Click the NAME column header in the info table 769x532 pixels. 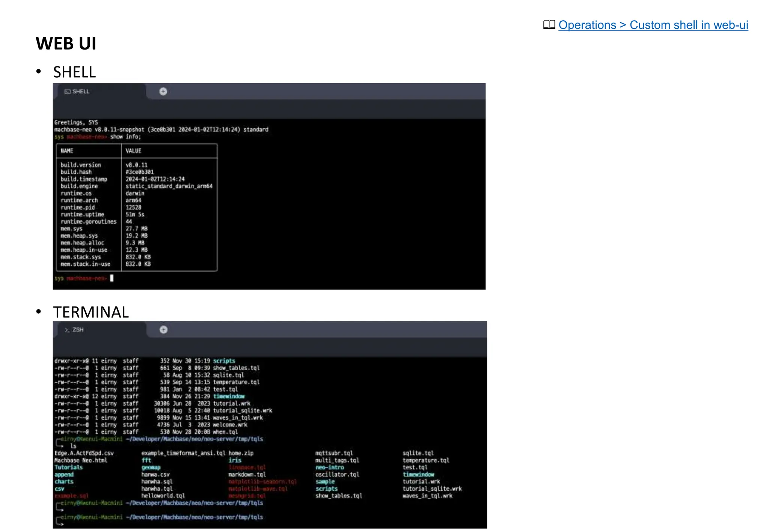67,150
